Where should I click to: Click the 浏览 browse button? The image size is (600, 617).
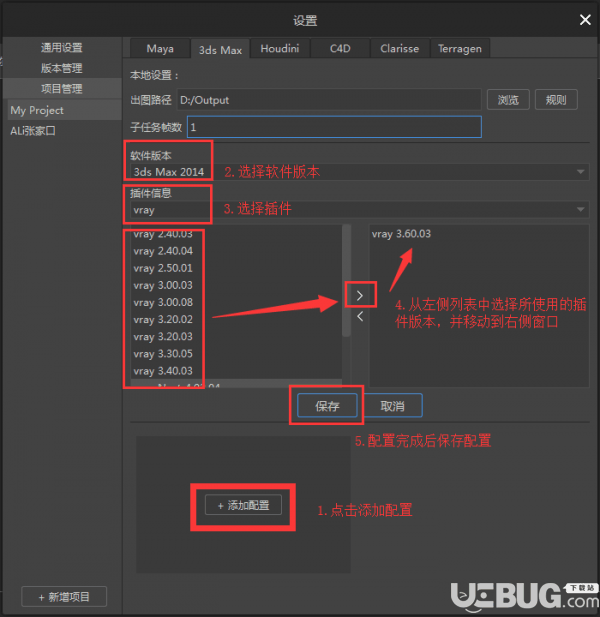pos(508,100)
